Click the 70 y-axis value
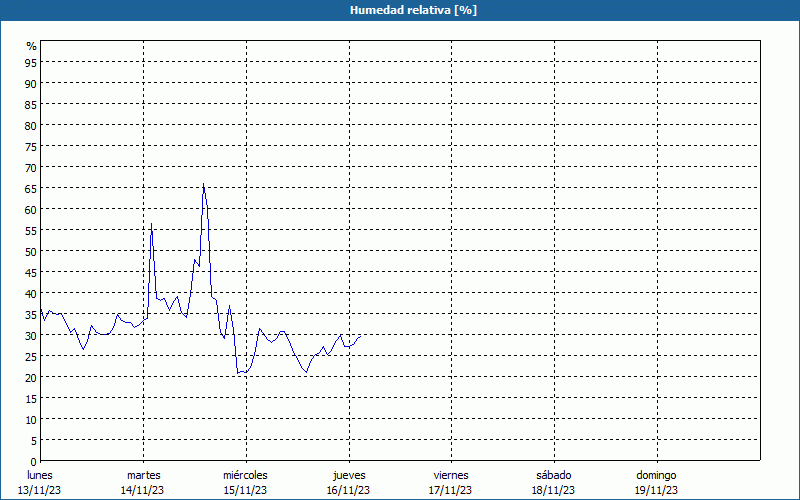The image size is (800, 500). (31, 167)
